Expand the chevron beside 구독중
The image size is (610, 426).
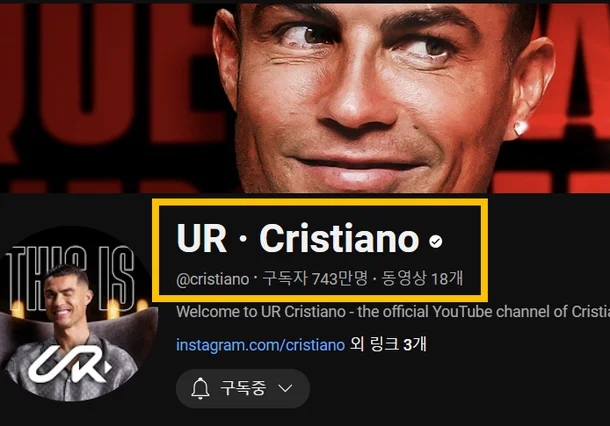tap(286, 388)
